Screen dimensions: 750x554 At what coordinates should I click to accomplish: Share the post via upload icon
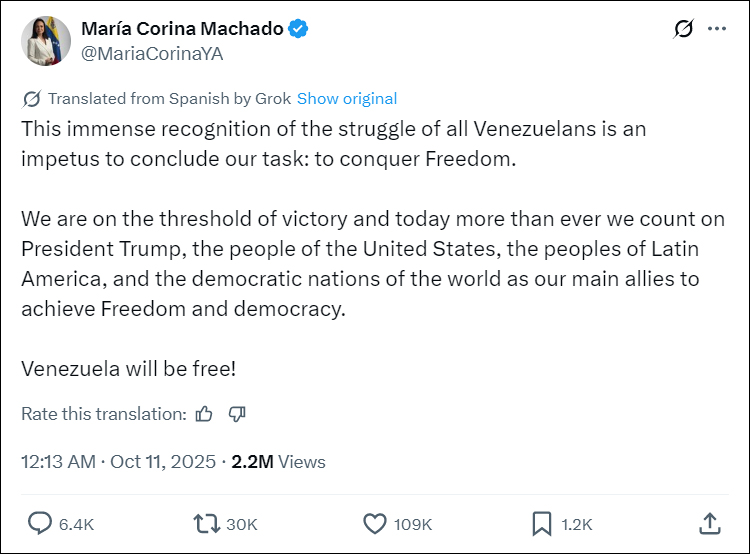point(708,523)
